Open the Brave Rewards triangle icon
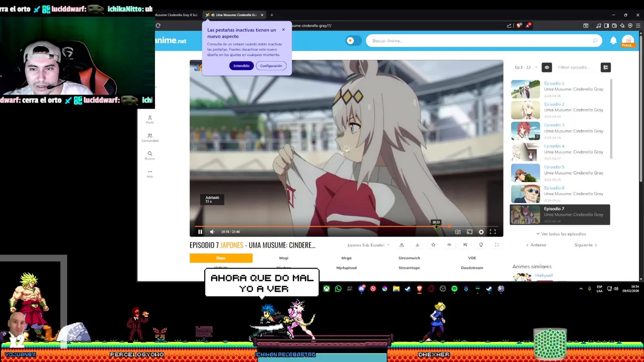This screenshot has height=362, width=644. (528, 26)
